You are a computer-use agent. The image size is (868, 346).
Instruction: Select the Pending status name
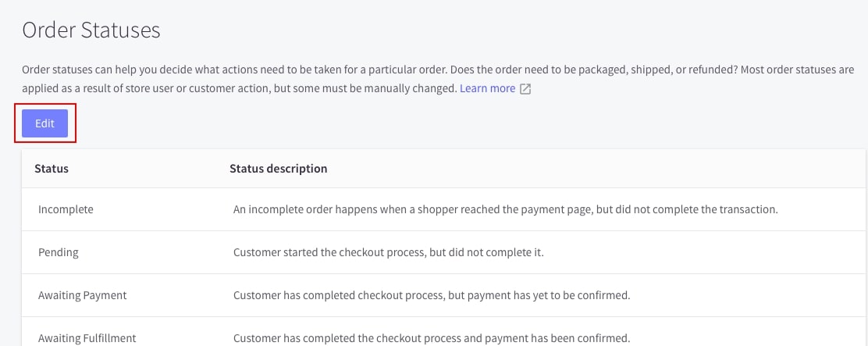[59, 252]
